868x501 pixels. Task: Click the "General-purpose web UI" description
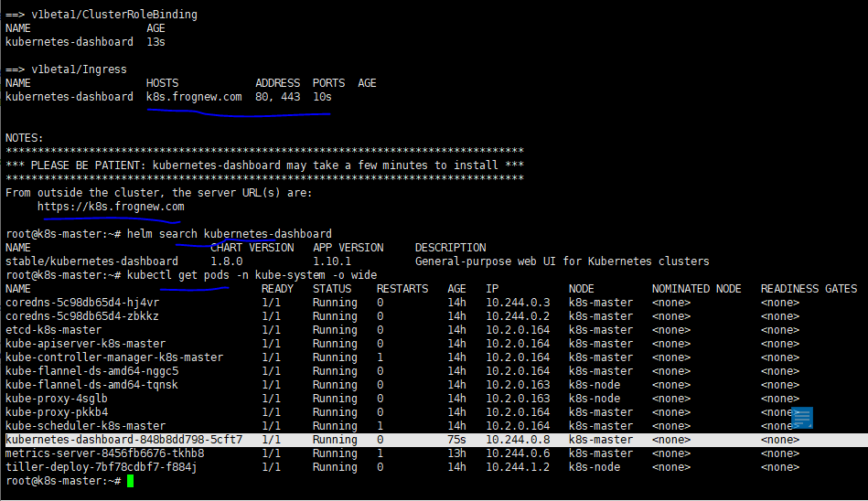coord(562,261)
